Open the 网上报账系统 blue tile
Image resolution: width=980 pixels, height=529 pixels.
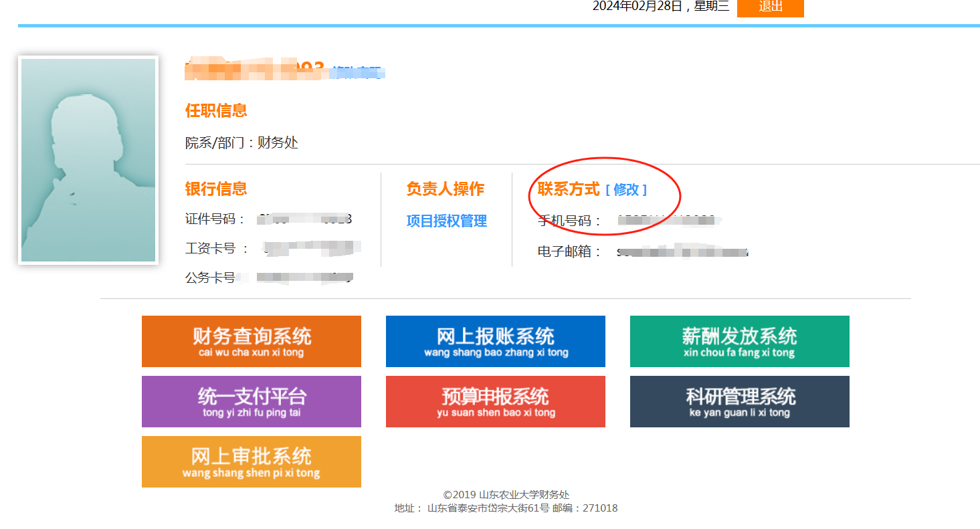495,341
